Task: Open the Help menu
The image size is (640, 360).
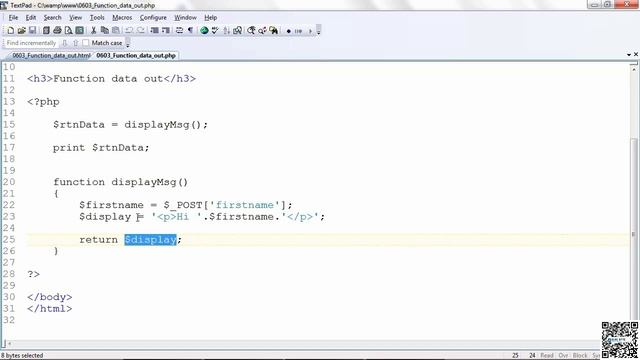Action: tap(211, 18)
